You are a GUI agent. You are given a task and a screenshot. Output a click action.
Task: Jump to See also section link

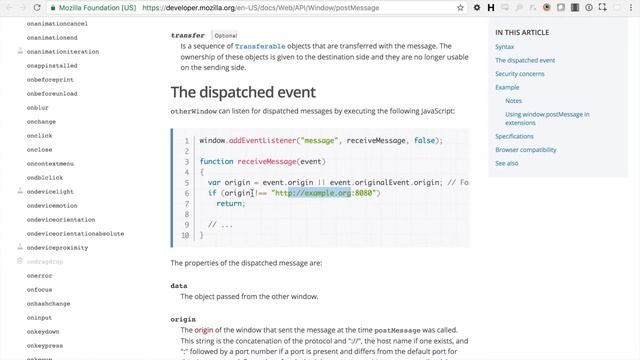(507, 163)
